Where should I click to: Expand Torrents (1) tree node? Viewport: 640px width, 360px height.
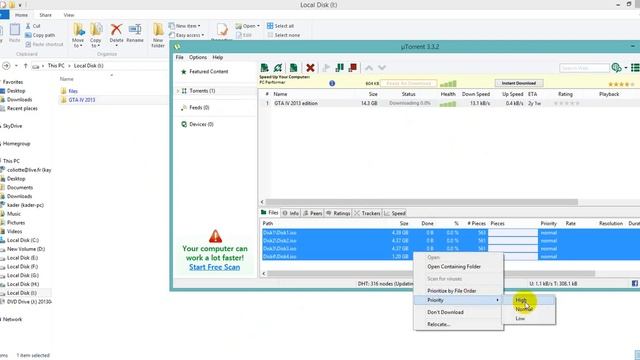click(x=178, y=91)
